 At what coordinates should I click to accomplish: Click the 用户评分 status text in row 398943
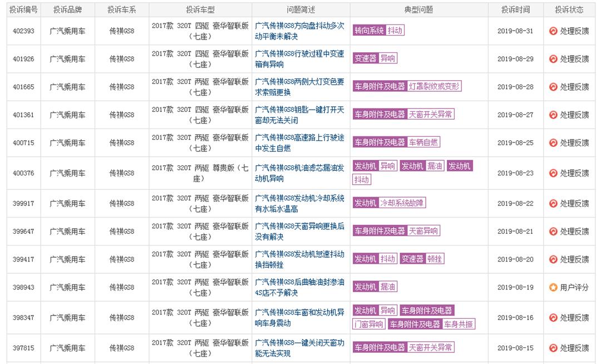tap(574, 287)
